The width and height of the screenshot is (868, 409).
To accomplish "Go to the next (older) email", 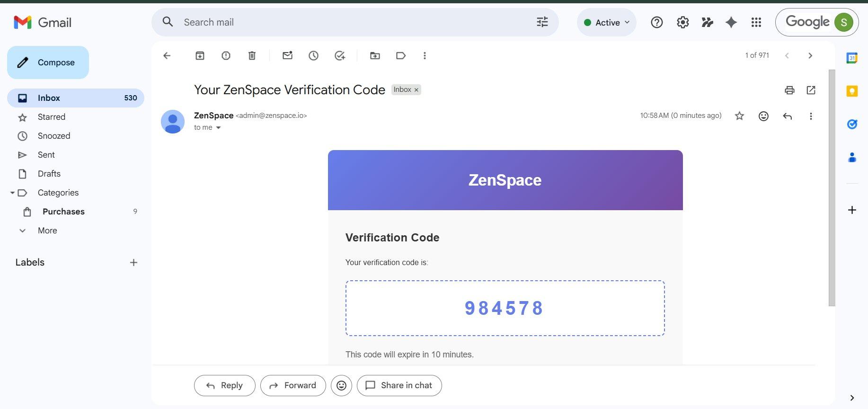I will (810, 55).
